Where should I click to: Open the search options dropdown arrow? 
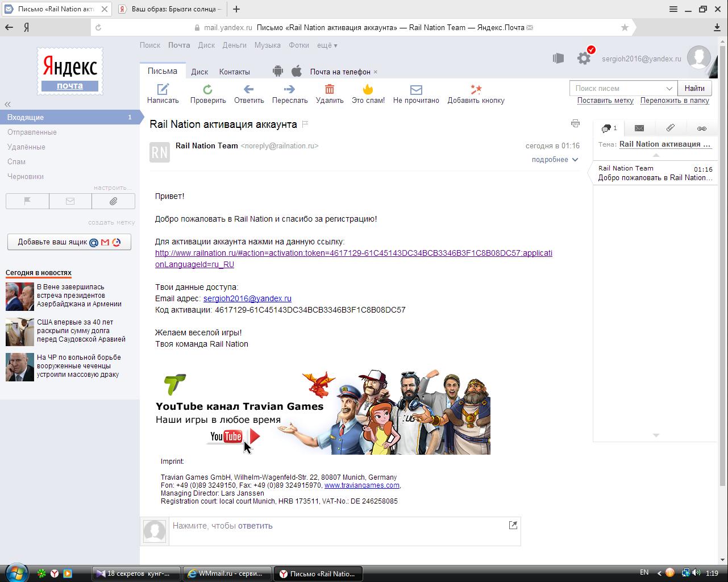[x=669, y=88]
